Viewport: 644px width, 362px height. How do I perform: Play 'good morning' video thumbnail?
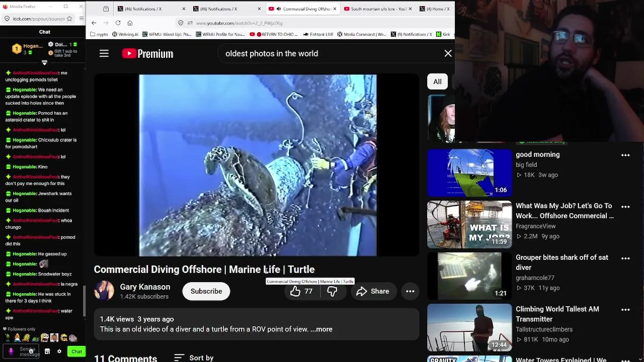[x=469, y=173]
